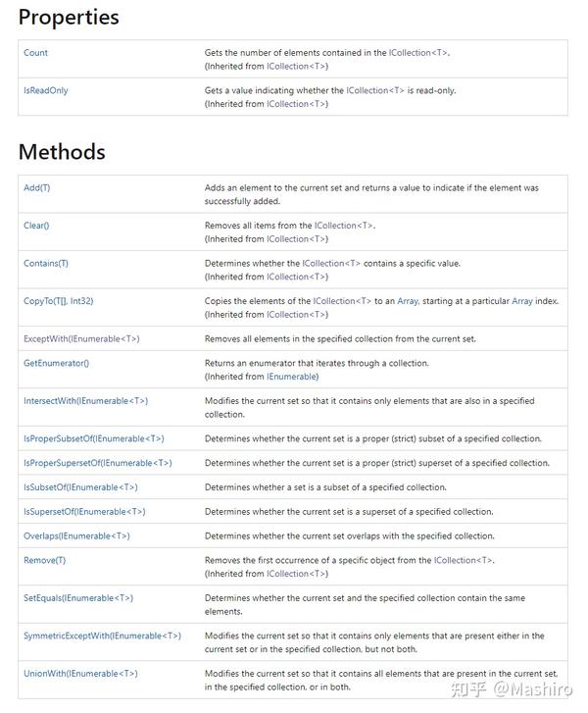Open the IsSupersetOf(IEnumerable<T>) link

pos(84,512)
